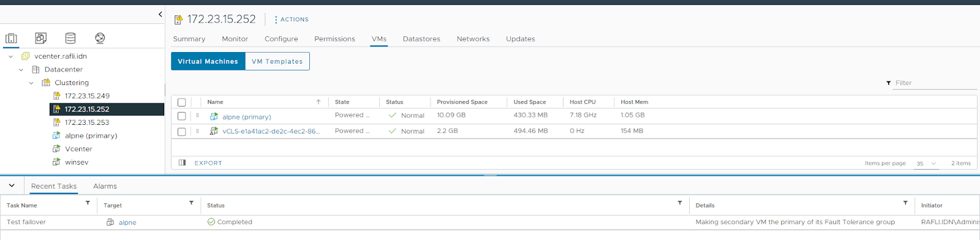The height and width of the screenshot is (240, 980).
Task: Open the items per page dropdown
Action: coord(926,163)
